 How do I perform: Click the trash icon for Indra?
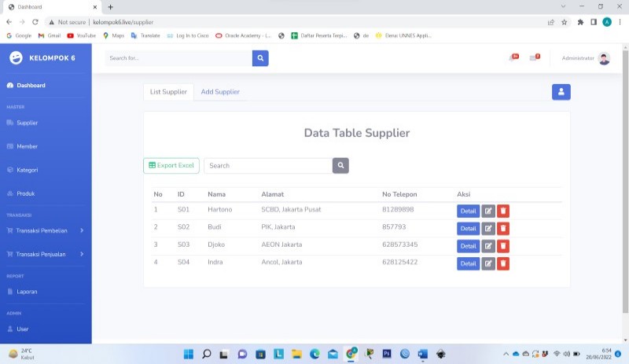[x=503, y=263]
